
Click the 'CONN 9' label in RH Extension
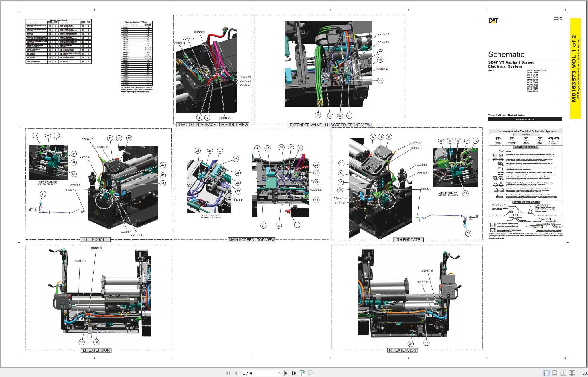coord(423,282)
